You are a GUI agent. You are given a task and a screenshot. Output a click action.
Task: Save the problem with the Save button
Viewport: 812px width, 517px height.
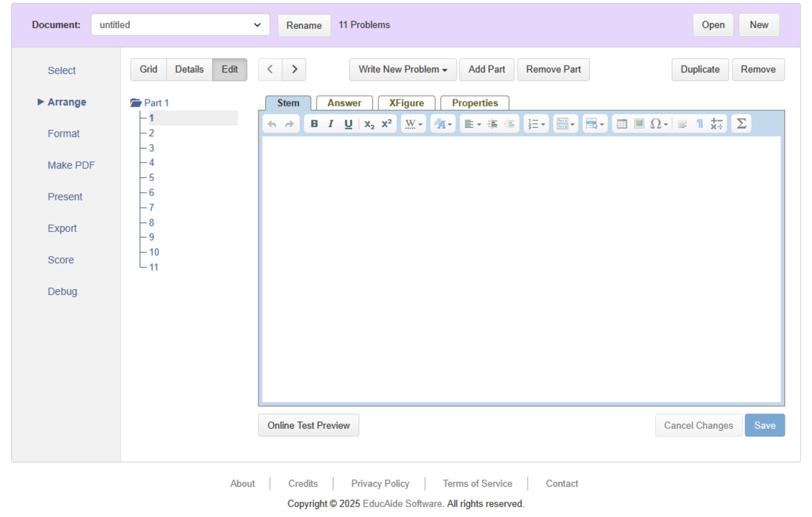765,426
